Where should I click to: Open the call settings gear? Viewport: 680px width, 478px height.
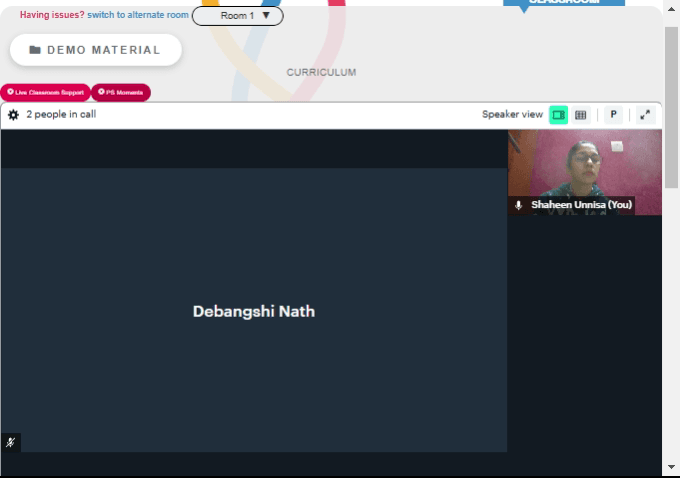13,115
